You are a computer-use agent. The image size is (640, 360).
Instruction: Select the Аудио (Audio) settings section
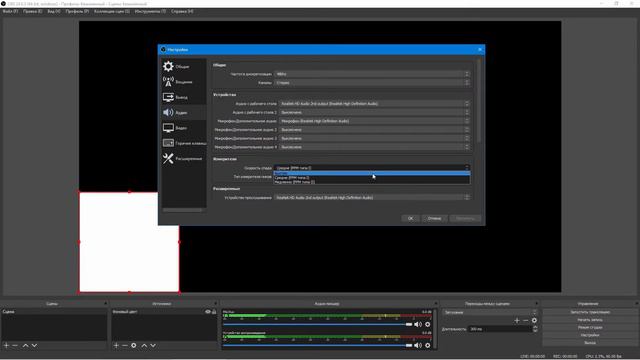coord(183,112)
